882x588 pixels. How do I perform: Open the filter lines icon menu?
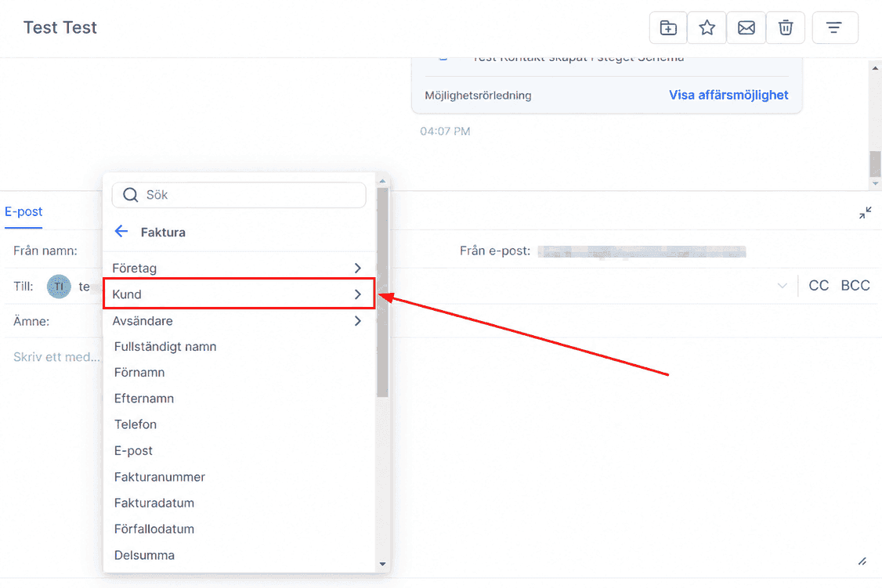(x=835, y=27)
